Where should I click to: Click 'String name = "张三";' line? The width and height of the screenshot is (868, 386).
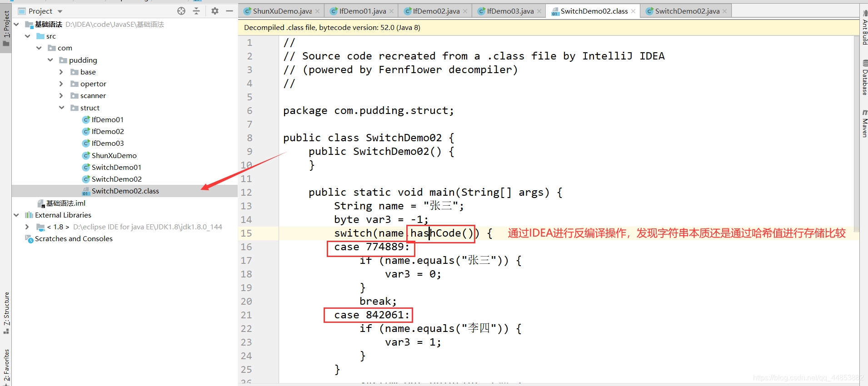point(399,206)
